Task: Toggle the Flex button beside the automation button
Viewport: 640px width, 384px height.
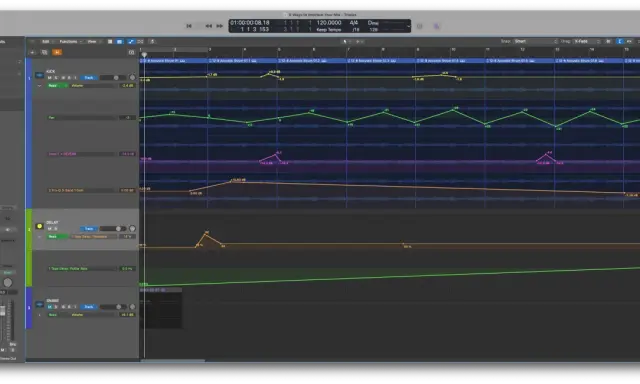Action: click(x=140, y=42)
